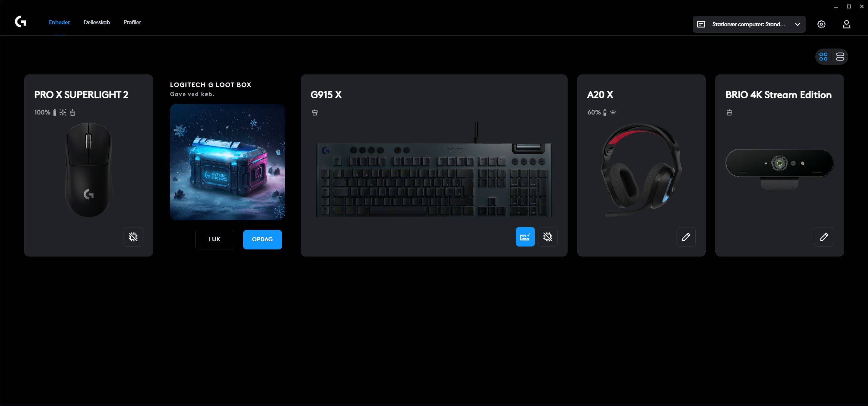Click G915 X onboard memory chip icon
This screenshot has height=406, width=868.
548,237
